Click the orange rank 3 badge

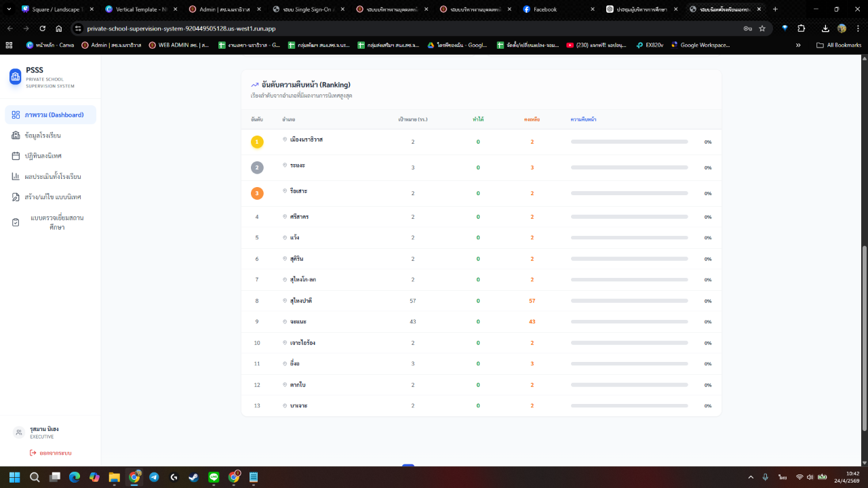pyautogui.click(x=257, y=193)
